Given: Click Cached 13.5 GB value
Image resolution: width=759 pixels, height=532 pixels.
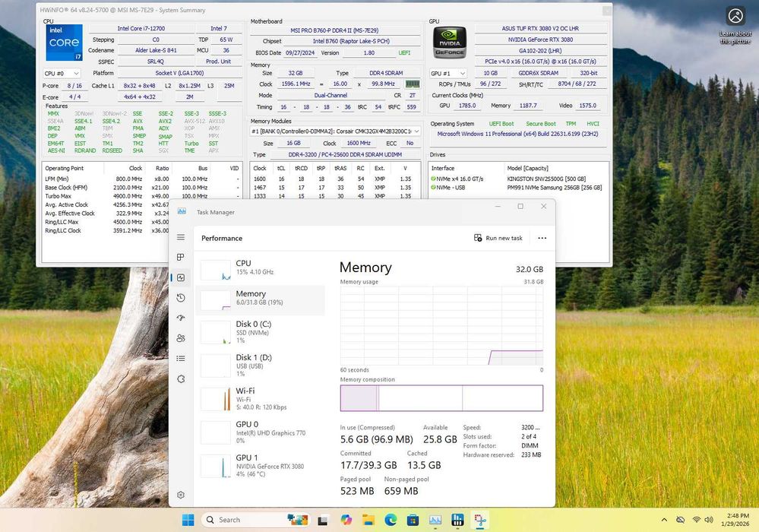Looking at the screenshot, I should 424,465.
